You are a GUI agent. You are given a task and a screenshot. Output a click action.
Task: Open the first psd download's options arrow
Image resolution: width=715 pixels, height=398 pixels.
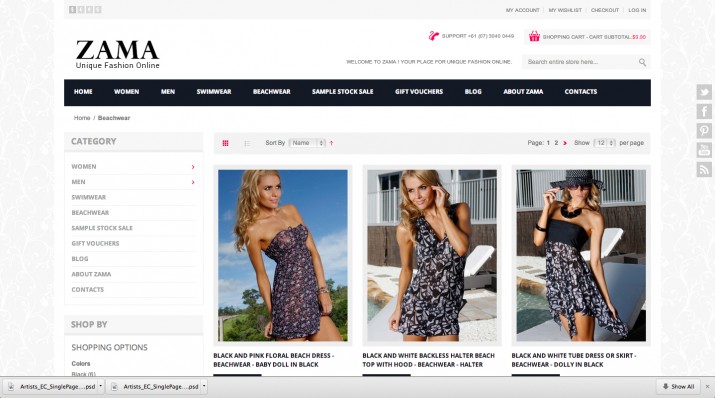click(x=101, y=387)
